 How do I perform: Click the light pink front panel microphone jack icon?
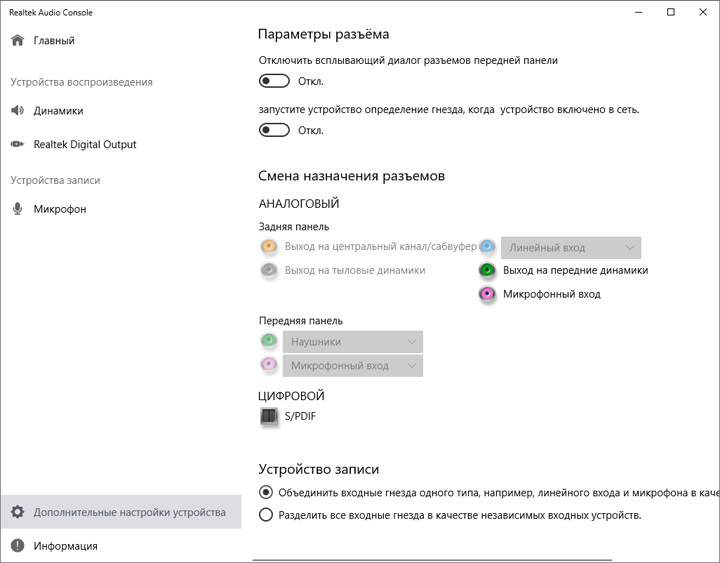click(268, 366)
